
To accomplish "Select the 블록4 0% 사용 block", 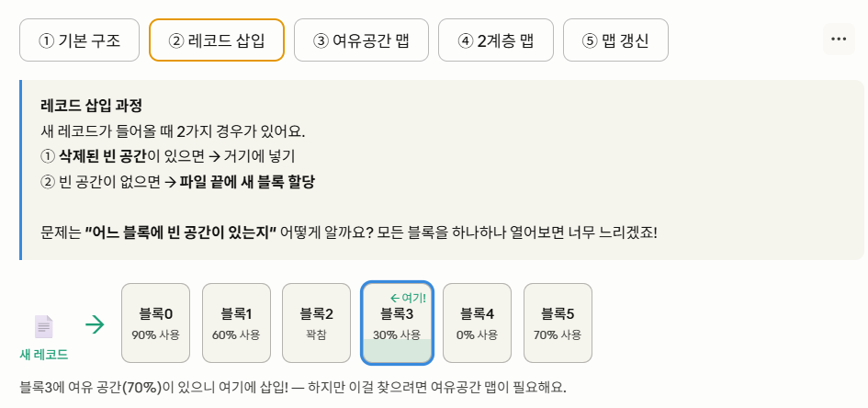I will click(478, 323).
